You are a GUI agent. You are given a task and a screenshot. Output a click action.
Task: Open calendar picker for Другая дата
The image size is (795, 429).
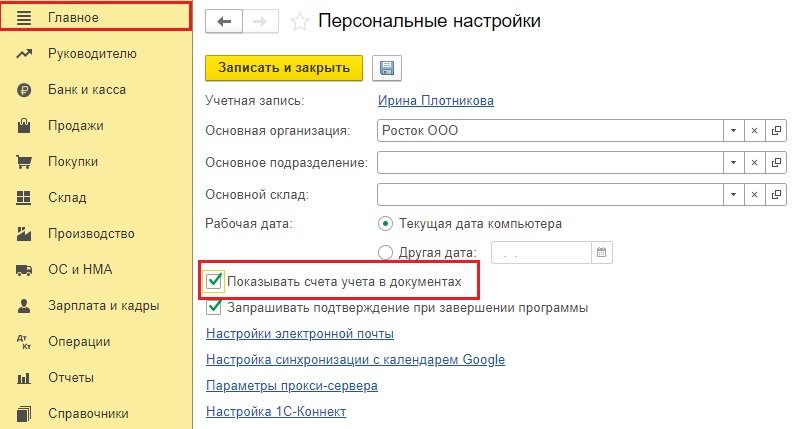pyautogui.click(x=602, y=253)
